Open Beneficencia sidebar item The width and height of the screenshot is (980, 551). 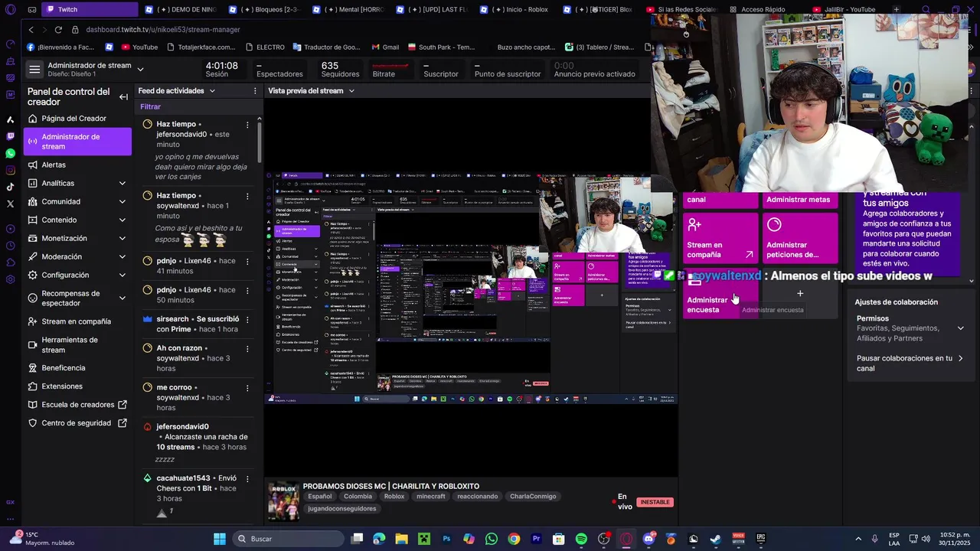tap(77, 368)
